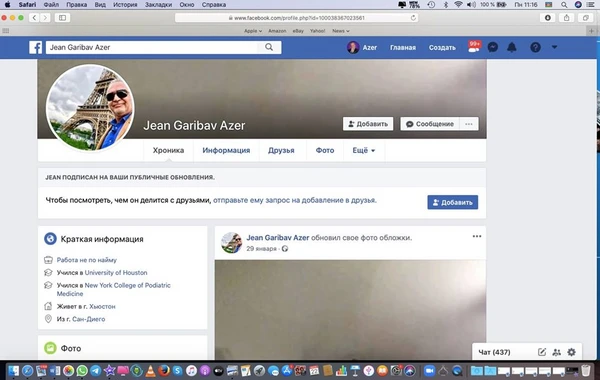Click the Хьюстон city link
This screenshot has width=600, height=380.
coord(102,306)
